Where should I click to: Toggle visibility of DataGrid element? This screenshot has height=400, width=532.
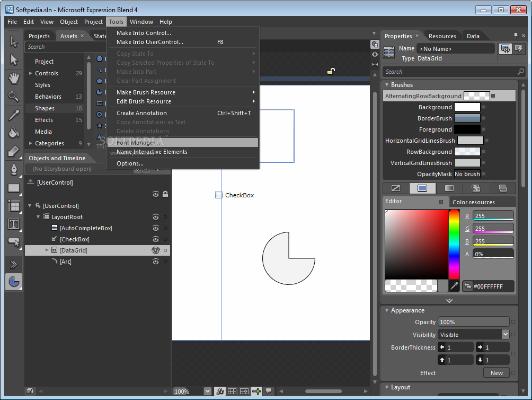click(155, 250)
